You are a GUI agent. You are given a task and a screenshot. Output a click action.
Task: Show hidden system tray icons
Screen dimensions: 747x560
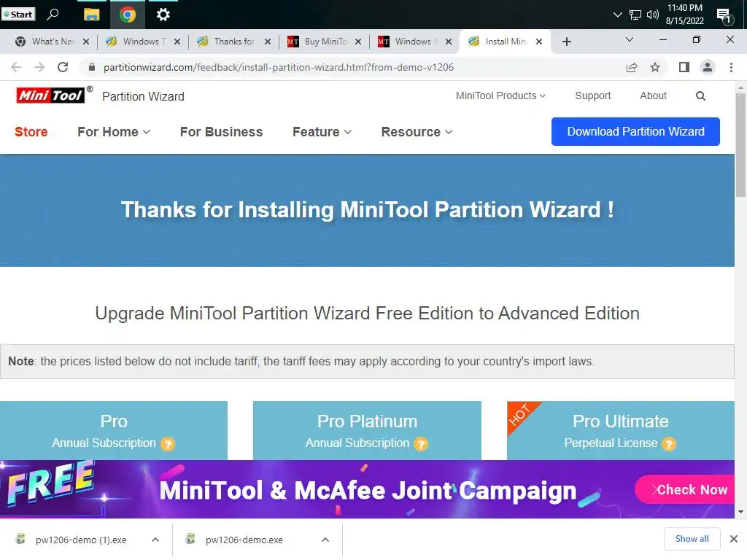(x=617, y=15)
